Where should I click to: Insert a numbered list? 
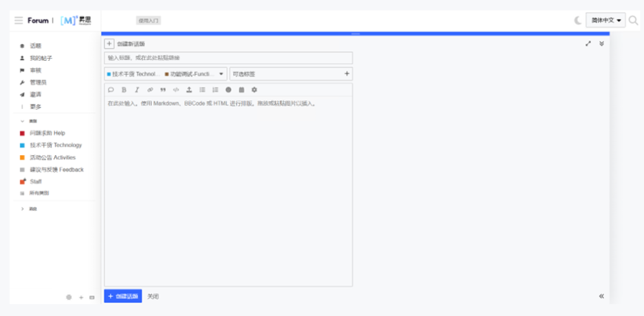click(215, 90)
